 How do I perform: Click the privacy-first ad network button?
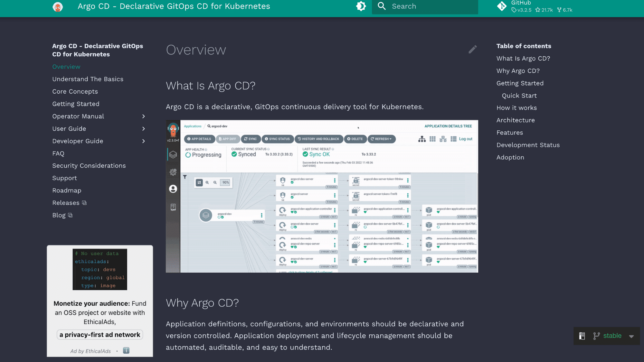tap(100, 335)
